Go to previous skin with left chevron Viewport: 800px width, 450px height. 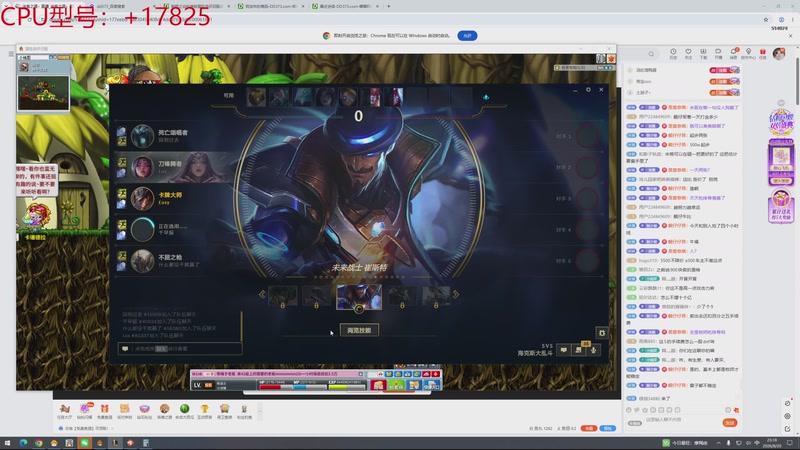[x=262, y=294]
